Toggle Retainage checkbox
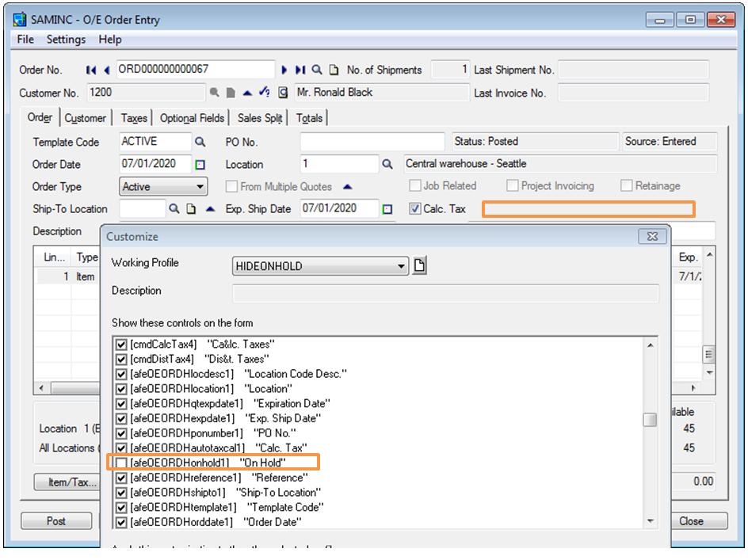 (x=626, y=185)
